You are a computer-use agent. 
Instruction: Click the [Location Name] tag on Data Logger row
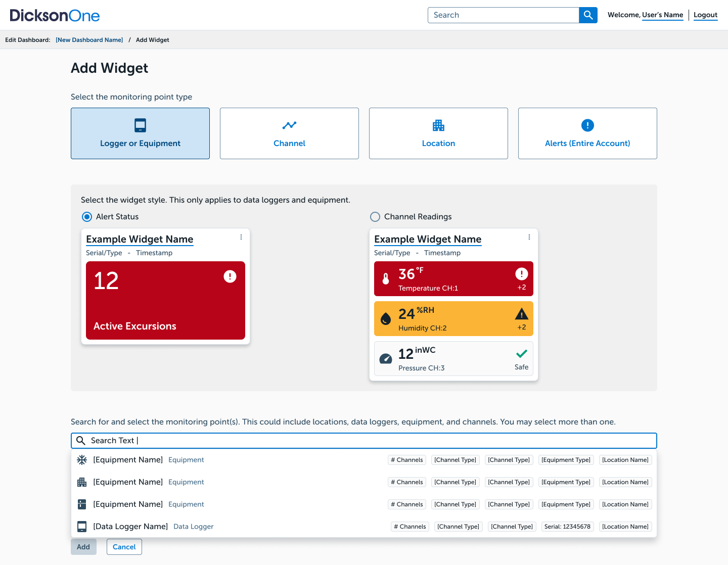click(x=625, y=527)
